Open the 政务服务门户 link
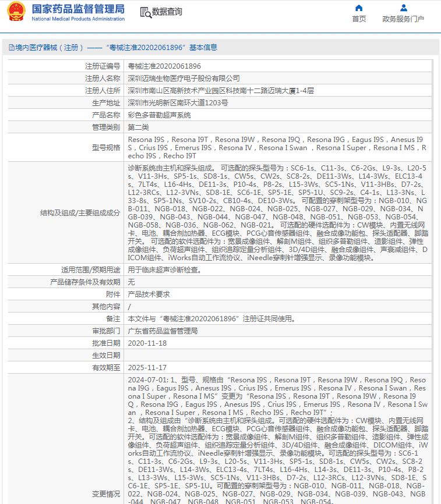Image resolution: width=441 pixels, height=504 pixels. pos(403,19)
